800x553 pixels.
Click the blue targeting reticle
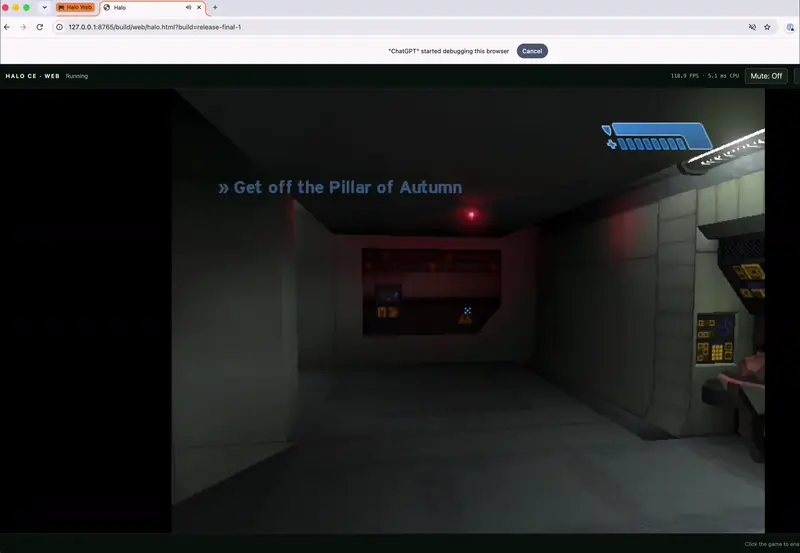467,310
